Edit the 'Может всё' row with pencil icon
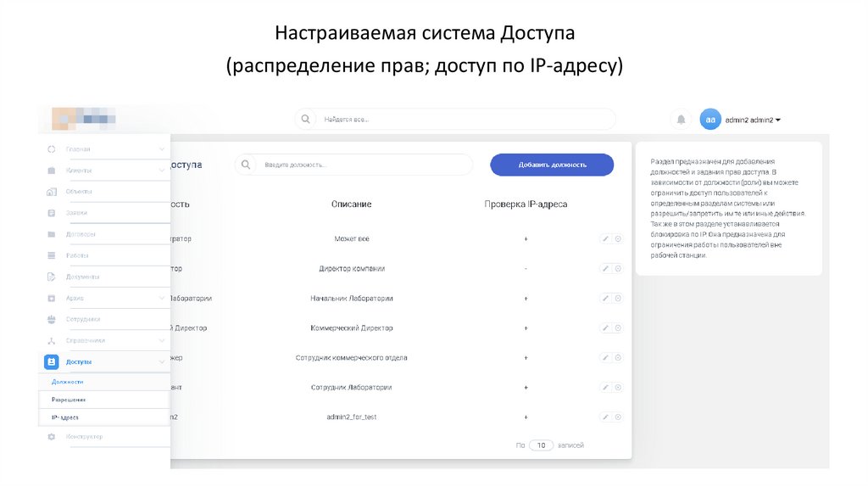This screenshot has height=487, width=868. click(605, 238)
